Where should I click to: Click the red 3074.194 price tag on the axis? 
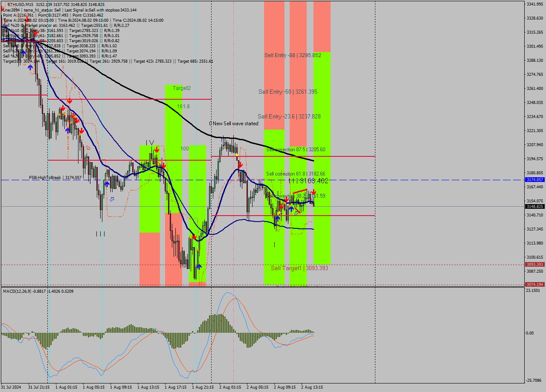(534, 284)
